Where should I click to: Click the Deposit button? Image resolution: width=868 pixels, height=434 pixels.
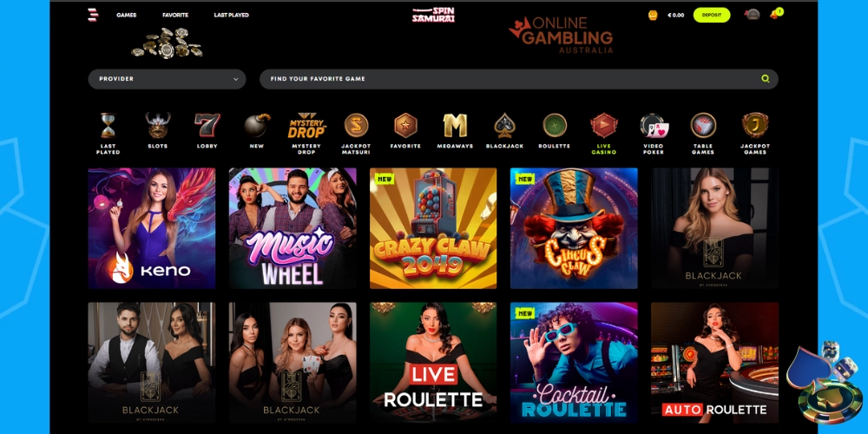[712, 15]
